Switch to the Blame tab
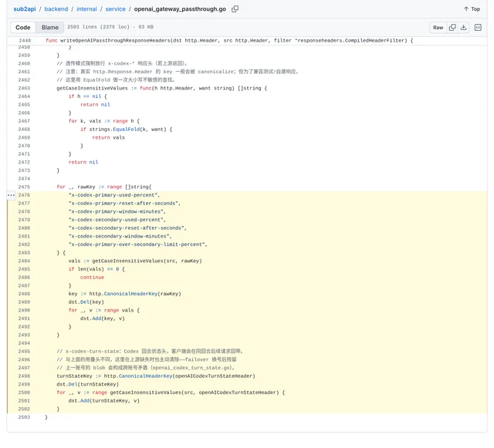494x448 pixels. point(49,28)
